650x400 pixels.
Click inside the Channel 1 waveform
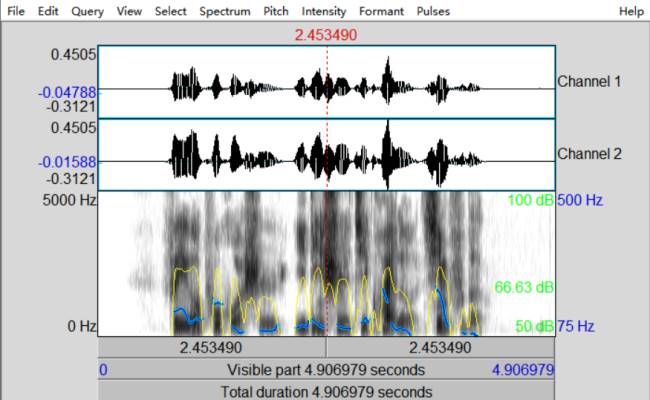(250, 81)
